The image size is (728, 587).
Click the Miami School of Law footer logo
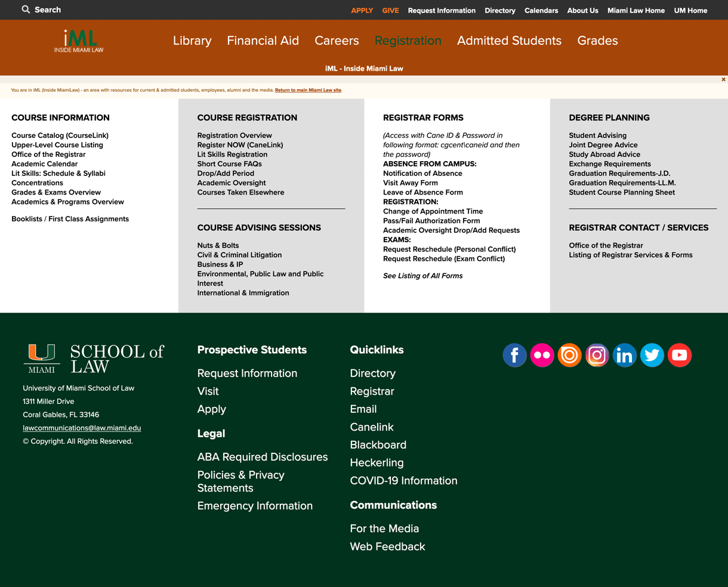pyautogui.click(x=93, y=359)
